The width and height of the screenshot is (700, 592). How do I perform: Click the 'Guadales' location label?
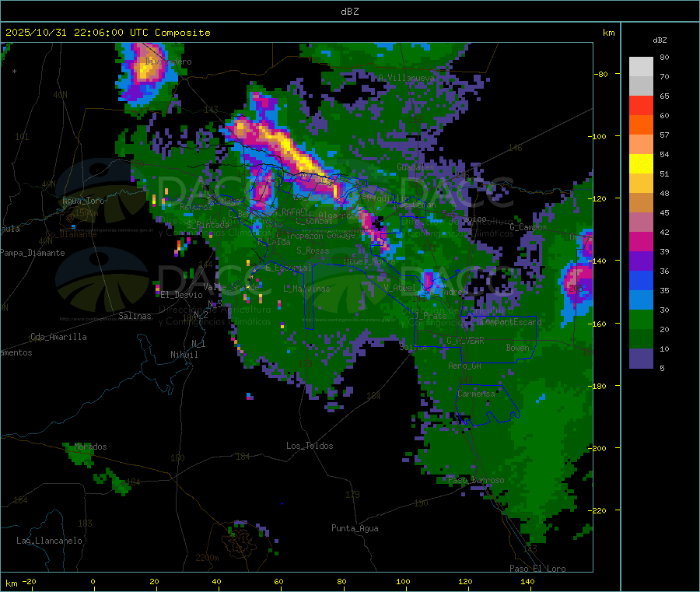point(415,167)
